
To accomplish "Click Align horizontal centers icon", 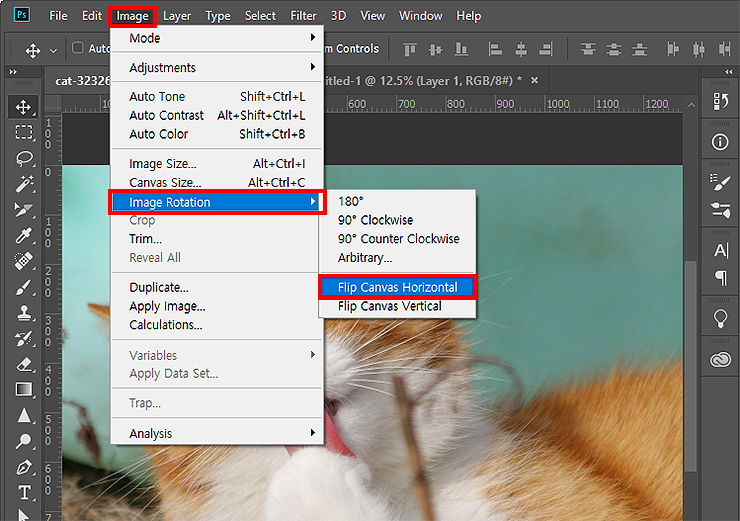I will pos(521,49).
